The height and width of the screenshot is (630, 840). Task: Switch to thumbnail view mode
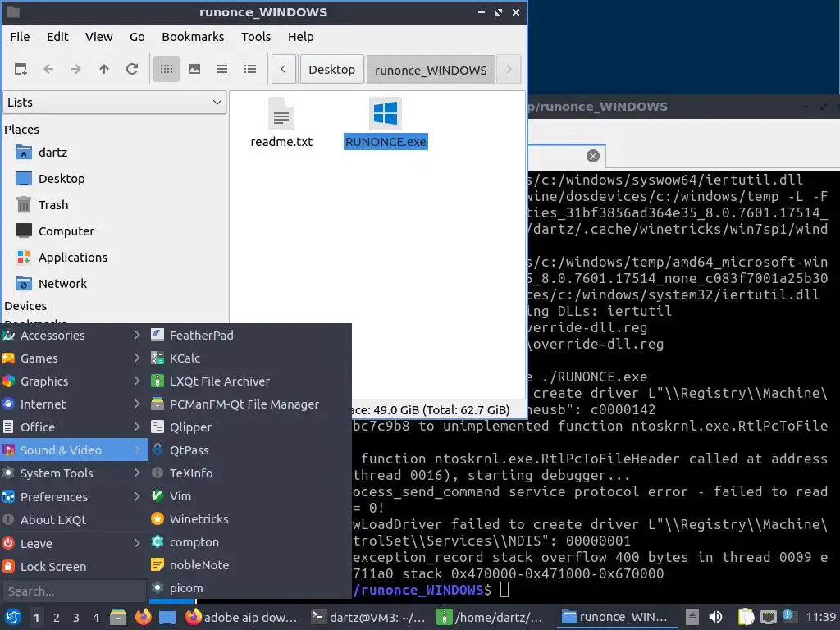click(x=194, y=69)
